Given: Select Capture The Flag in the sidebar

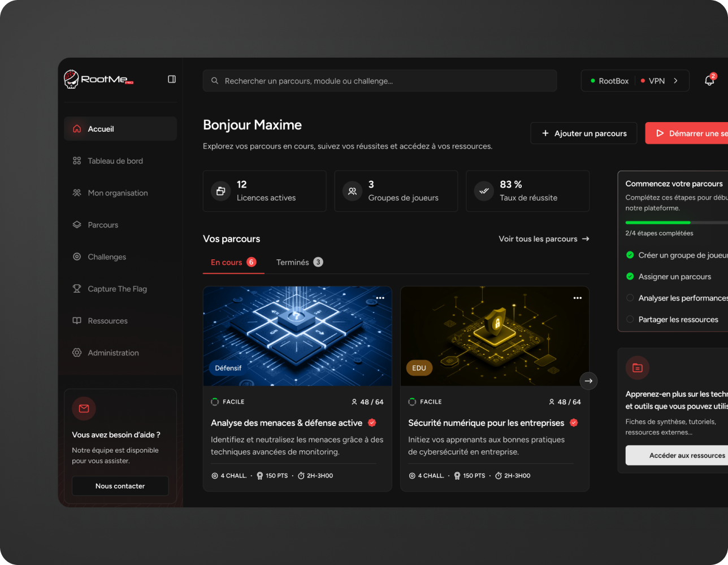Looking at the screenshot, I should pos(119,289).
